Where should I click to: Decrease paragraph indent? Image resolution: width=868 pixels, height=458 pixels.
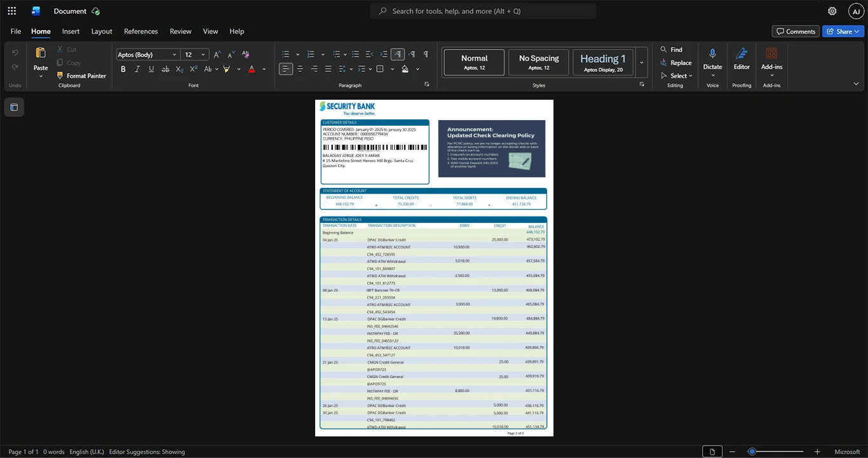coord(369,55)
